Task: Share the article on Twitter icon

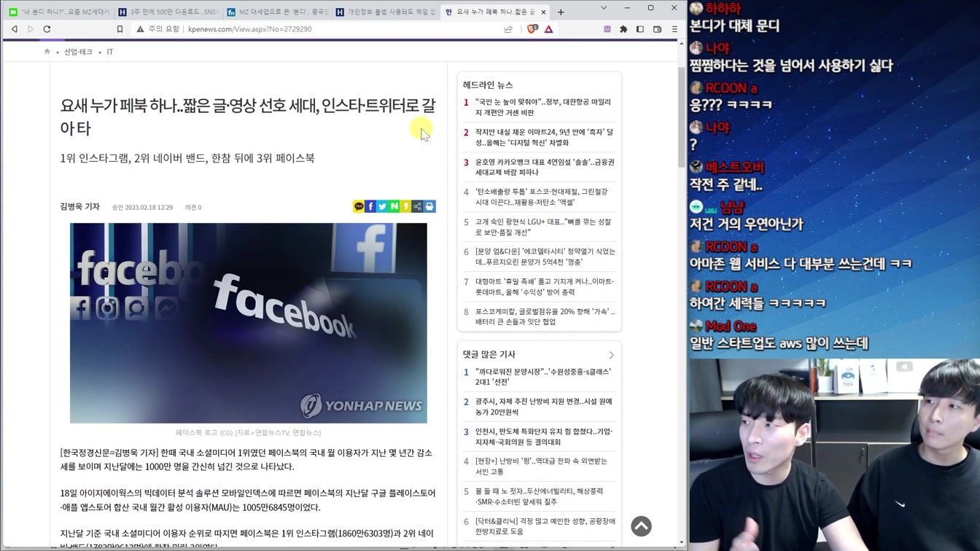Action: click(x=382, y=207)
